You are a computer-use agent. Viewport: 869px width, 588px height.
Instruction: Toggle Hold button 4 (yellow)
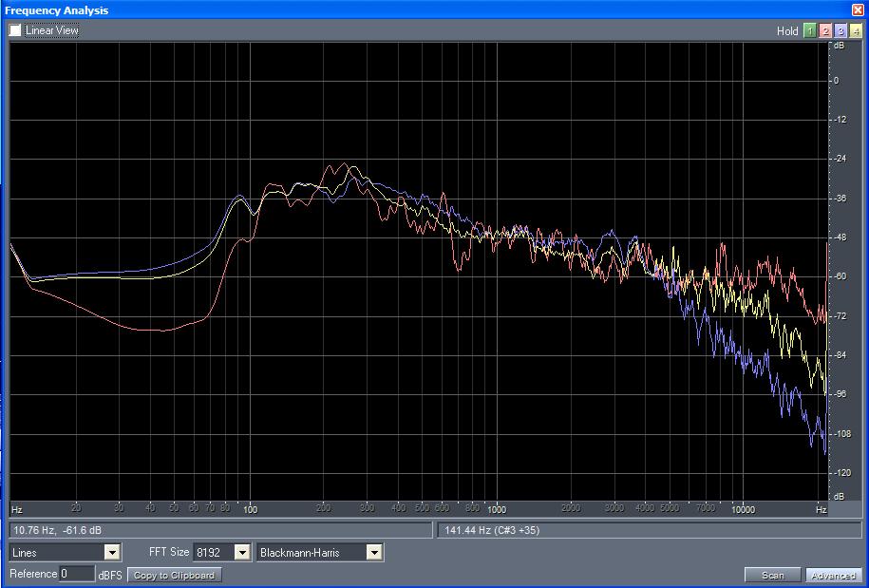pos(856,31)
